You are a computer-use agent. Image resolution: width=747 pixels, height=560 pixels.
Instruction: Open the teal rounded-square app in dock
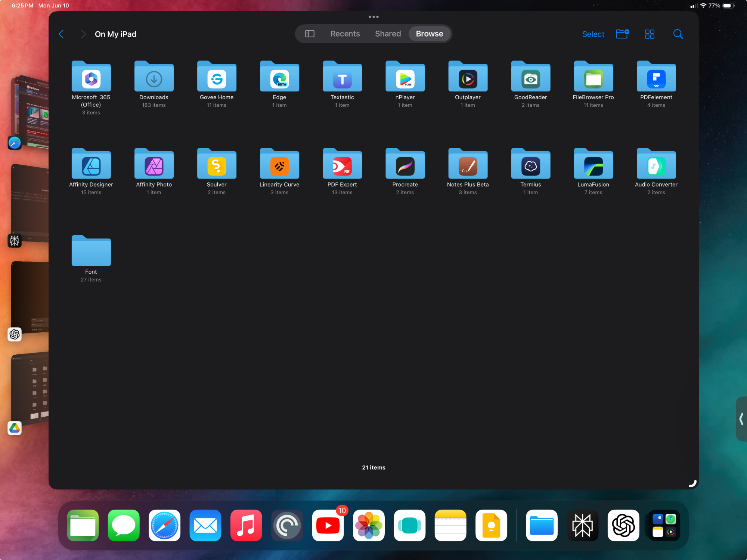(x=410, y=526)
